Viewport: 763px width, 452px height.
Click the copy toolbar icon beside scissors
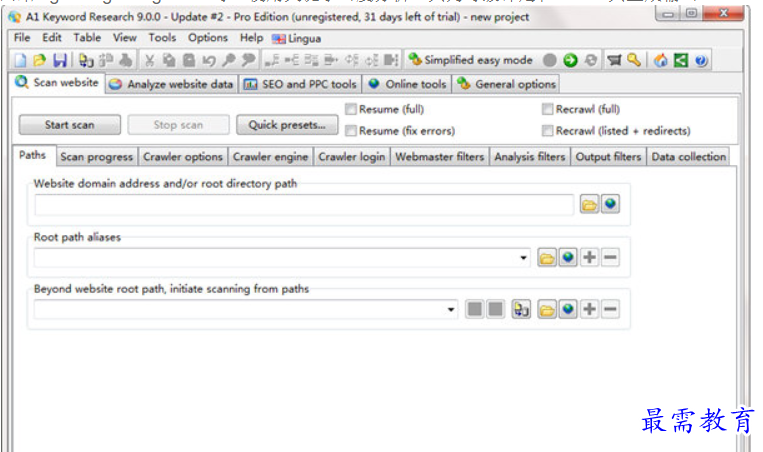169,60
